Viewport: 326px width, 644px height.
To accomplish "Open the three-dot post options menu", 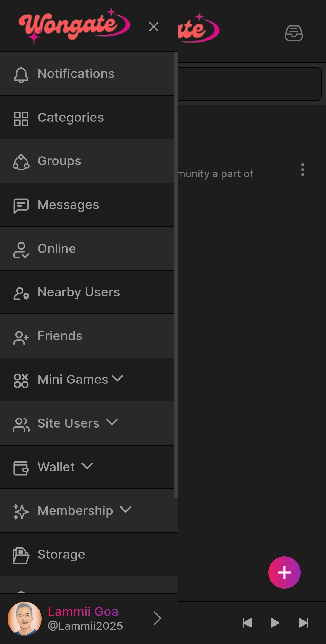I will point(302,170).
